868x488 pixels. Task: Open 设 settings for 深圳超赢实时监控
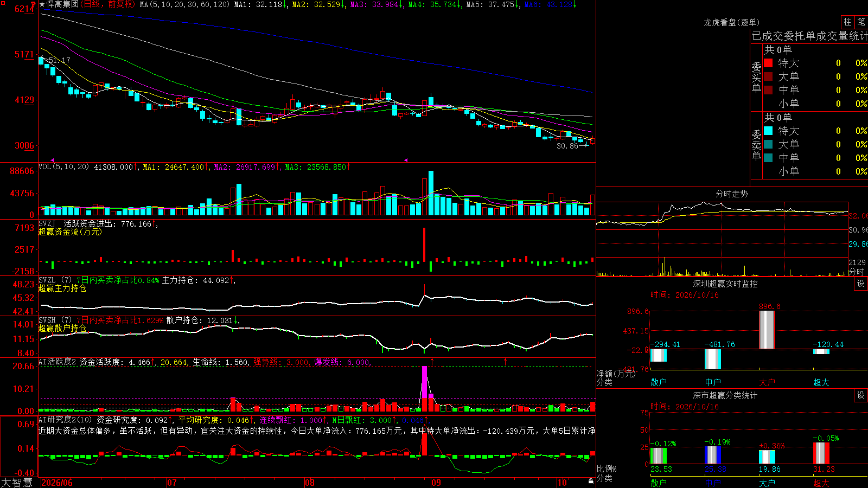tap(861, 284)
